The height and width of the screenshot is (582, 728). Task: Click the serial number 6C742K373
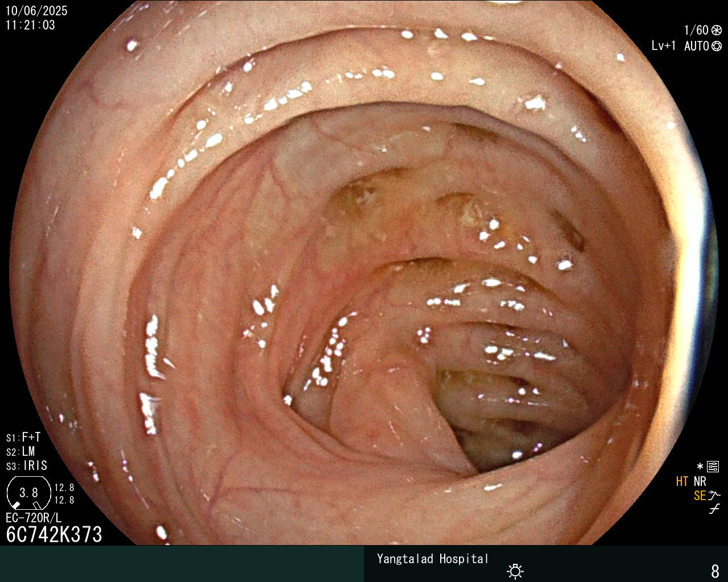(54, 535)
